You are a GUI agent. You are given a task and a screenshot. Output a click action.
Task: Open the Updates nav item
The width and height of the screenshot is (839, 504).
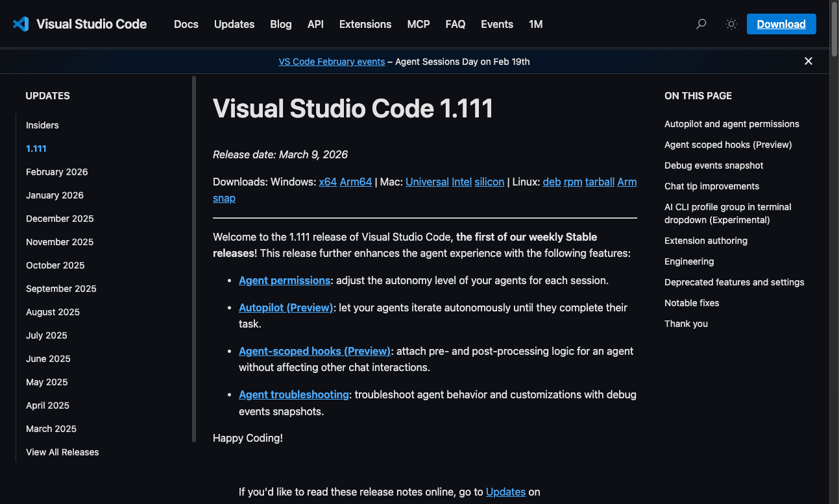234,24
